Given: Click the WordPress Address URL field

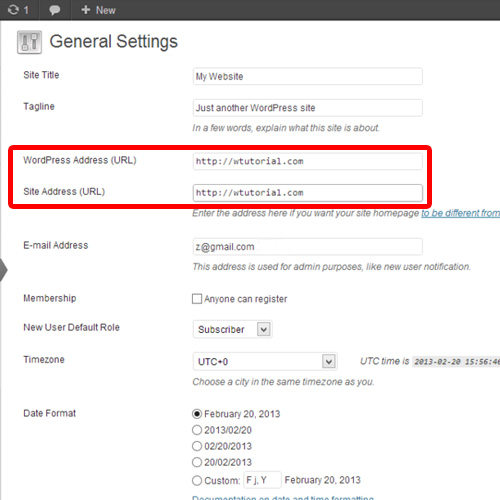Looking at the screenshot, I should [308, 161].
